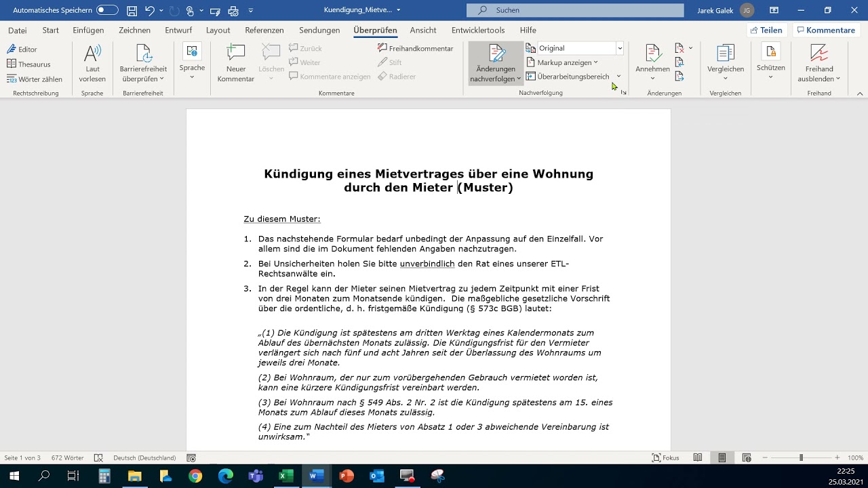Click the zoom in plus button
Image resolution: width=868 pixels, height=488 pixels.
pos(837,458)
